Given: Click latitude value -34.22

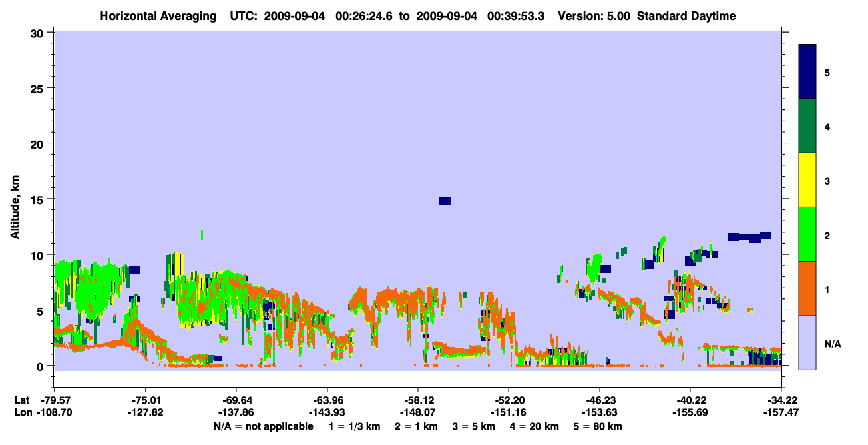Looking at the screenshot, I should pos(781,400).
